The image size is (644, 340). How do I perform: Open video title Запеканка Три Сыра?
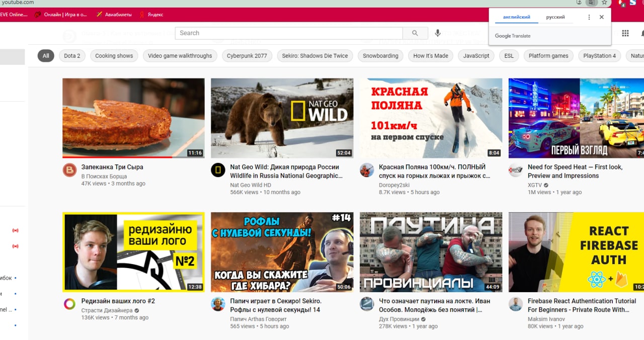[x=112, y=167]
